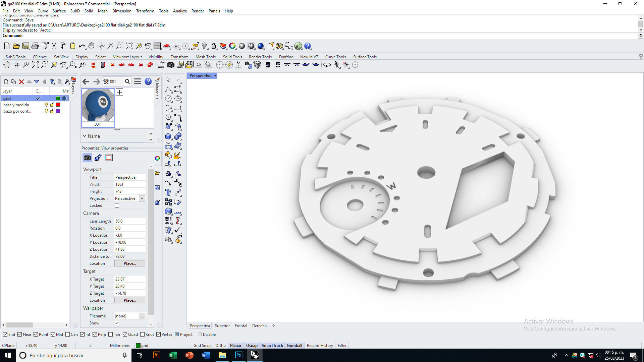Click the materials panel help icon
Screen dimensions: 644x362
(x=148, y=81)
